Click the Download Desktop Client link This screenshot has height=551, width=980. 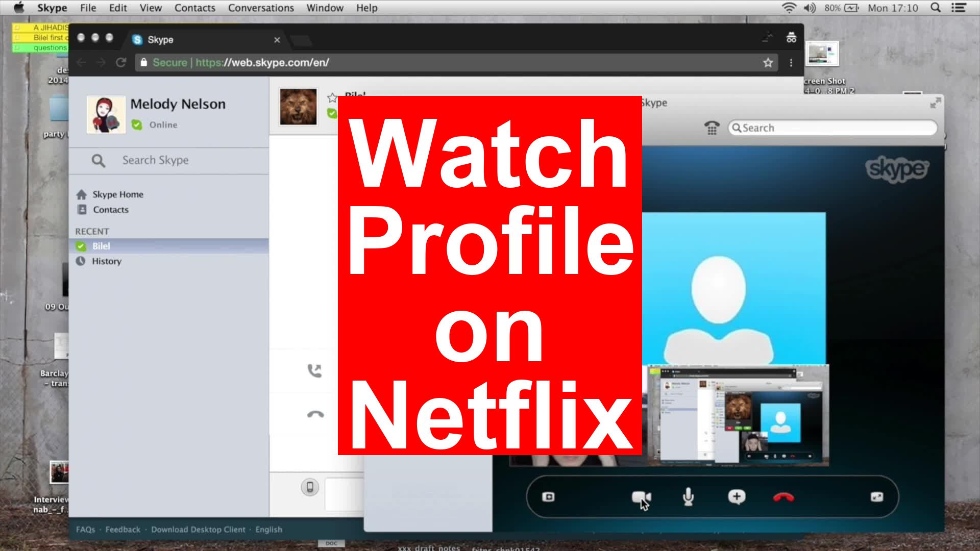[199, 529]
